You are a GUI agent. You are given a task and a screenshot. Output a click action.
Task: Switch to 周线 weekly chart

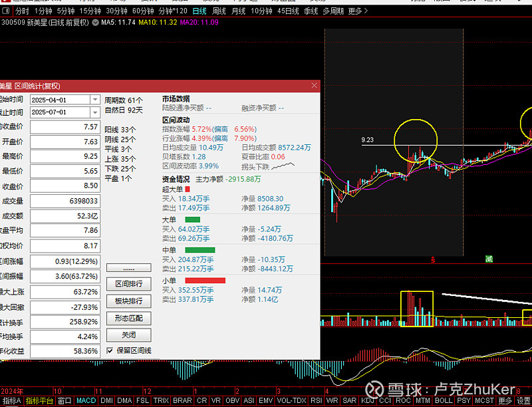point(219,11)
